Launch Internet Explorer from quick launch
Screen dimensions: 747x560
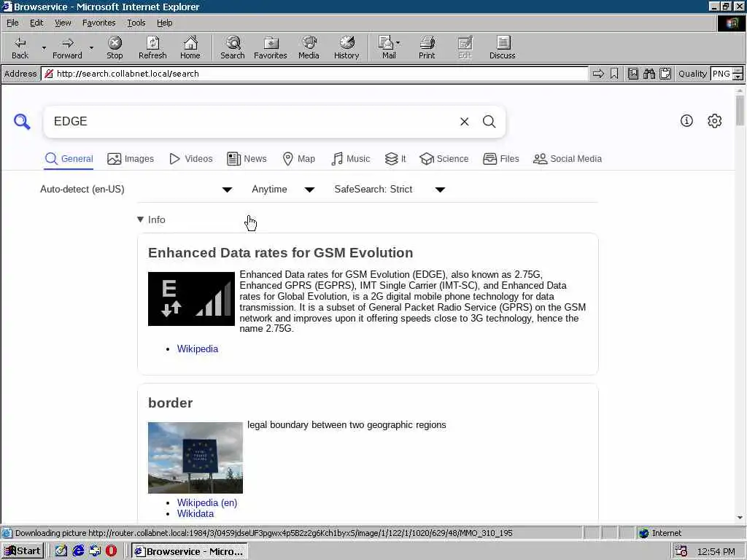(x=78, y=551)
